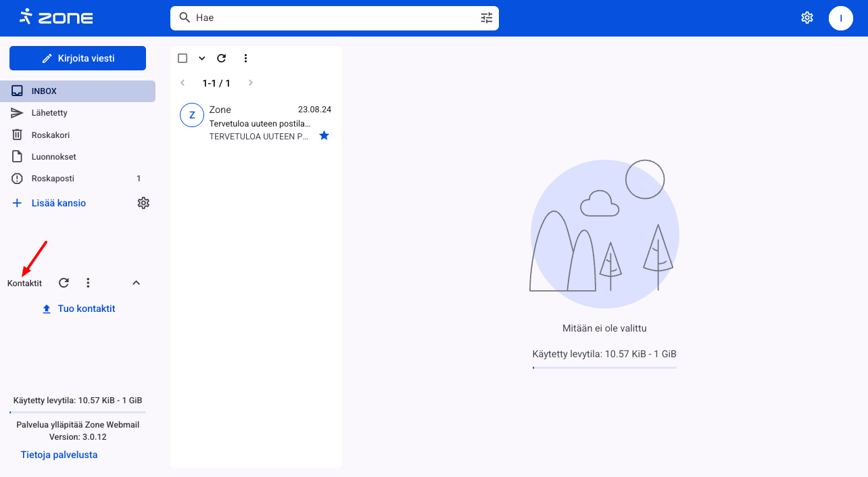This screenshot has height=477, width=868.
Task: Toggle the star on the Zone email
Action: (324, 136)
